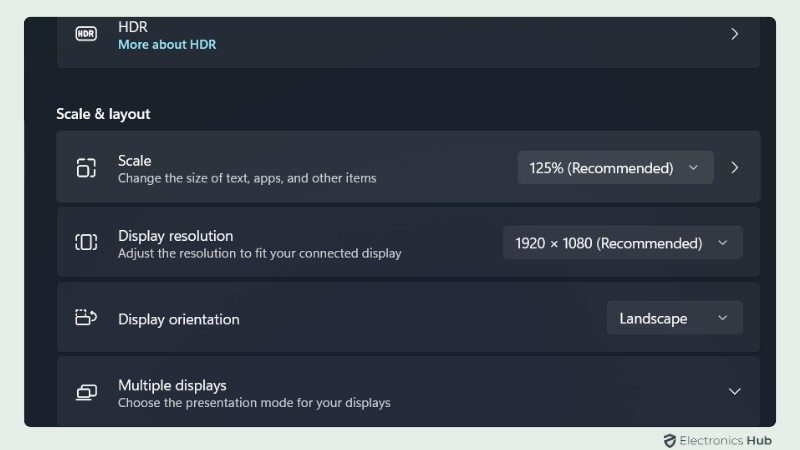Click the Scale & layout section heading

pos(103,114)
